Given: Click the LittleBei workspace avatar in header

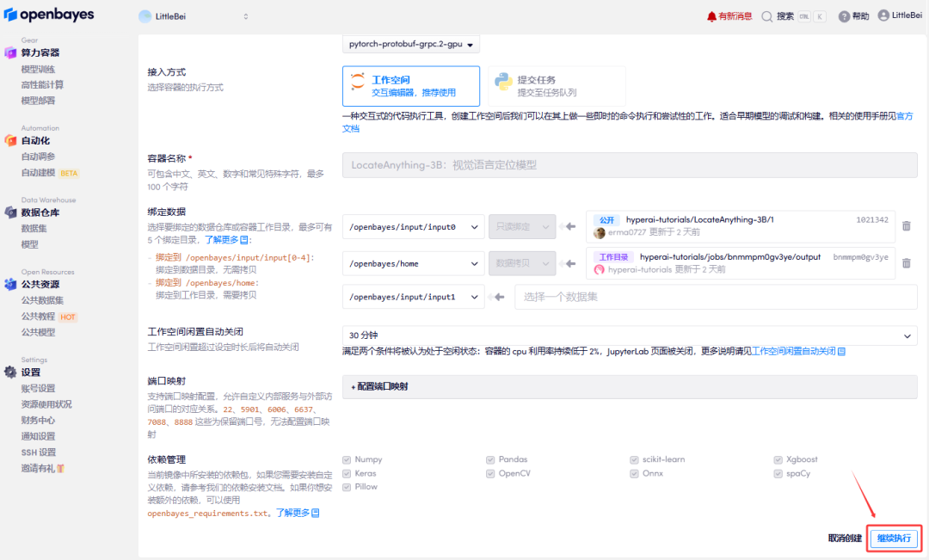Looking at the screenshot, I should (x=145, y=16).
